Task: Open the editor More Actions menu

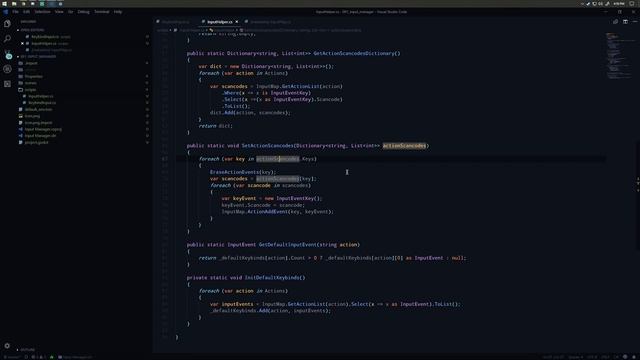Action: point(635,22)
